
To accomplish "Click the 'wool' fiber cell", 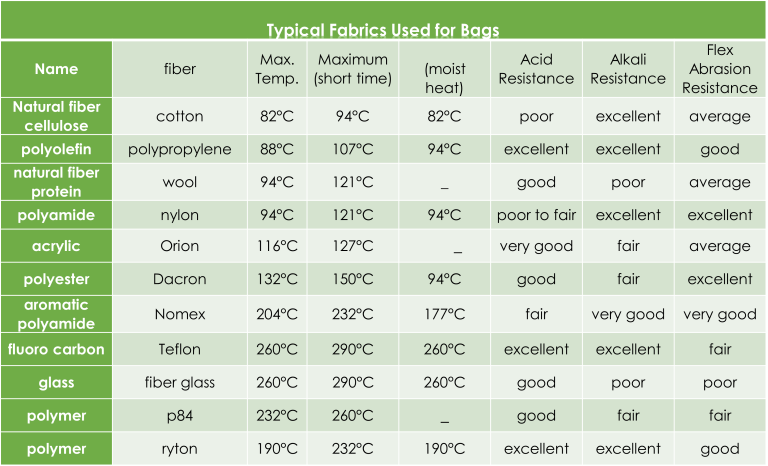I will tap(180, 182).
